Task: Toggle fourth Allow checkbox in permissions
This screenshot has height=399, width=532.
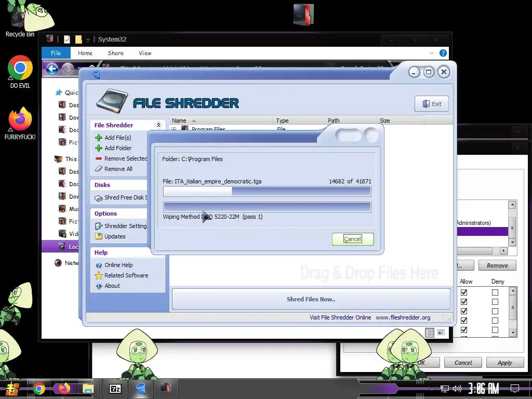Action: (x=464, y=320)
